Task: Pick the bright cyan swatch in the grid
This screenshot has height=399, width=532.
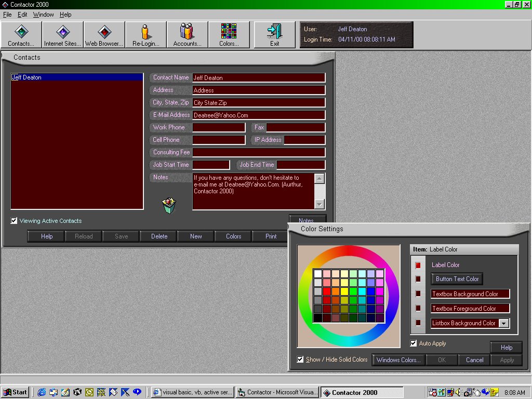Action: tap(362, 291)
